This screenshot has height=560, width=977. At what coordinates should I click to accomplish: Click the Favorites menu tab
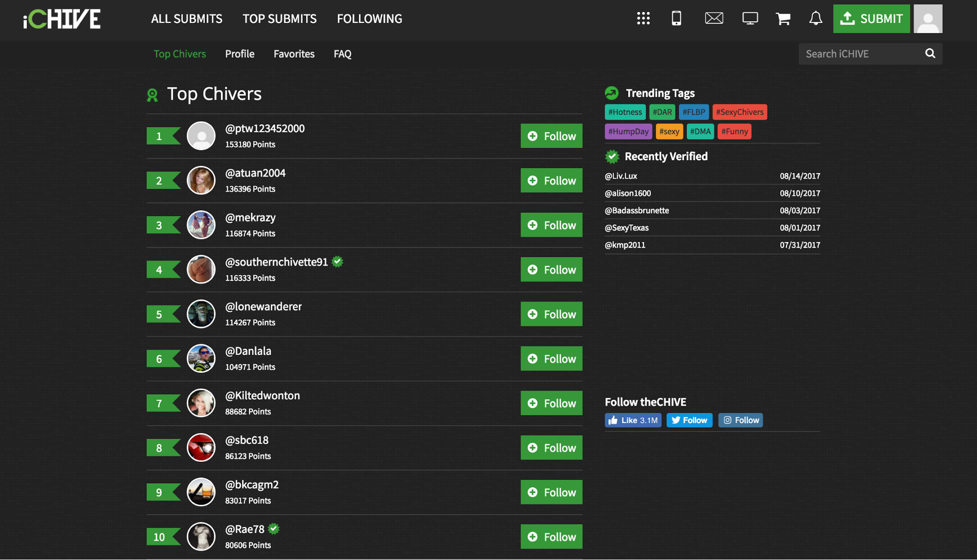tap(294, 52)
